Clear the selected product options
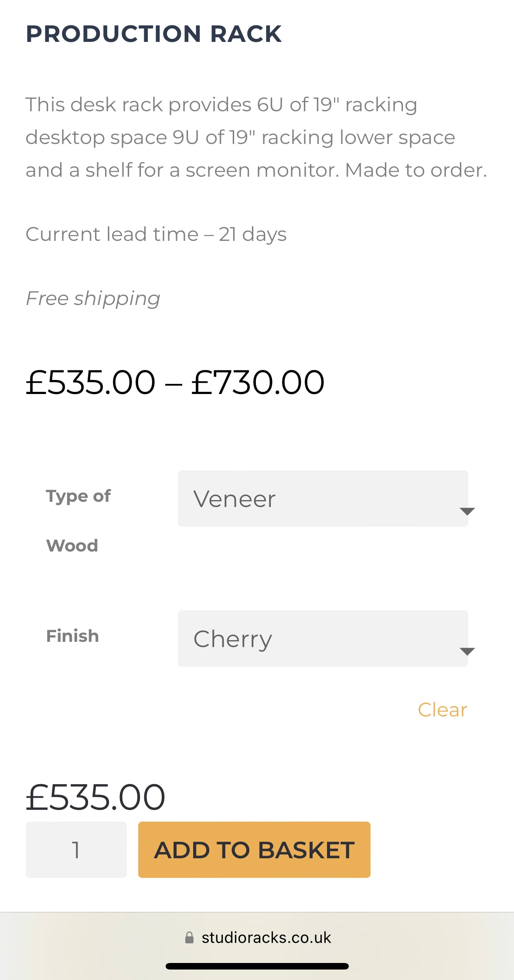The height and width of the screenshot is (980, 514). click(442, 710)
